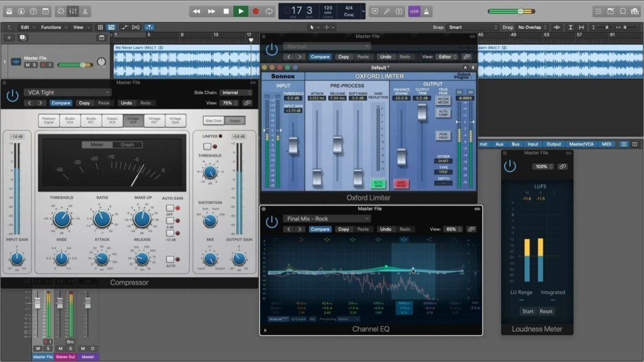Screen dimensions: 644x362
Task: Click the green master volume slider
Action: pyautogui.click(x=519, y=10)
